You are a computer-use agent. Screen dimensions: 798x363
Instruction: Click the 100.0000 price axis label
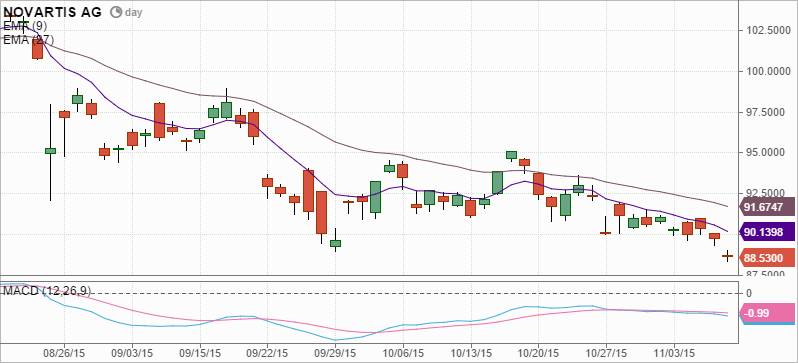tap(768, 71)
